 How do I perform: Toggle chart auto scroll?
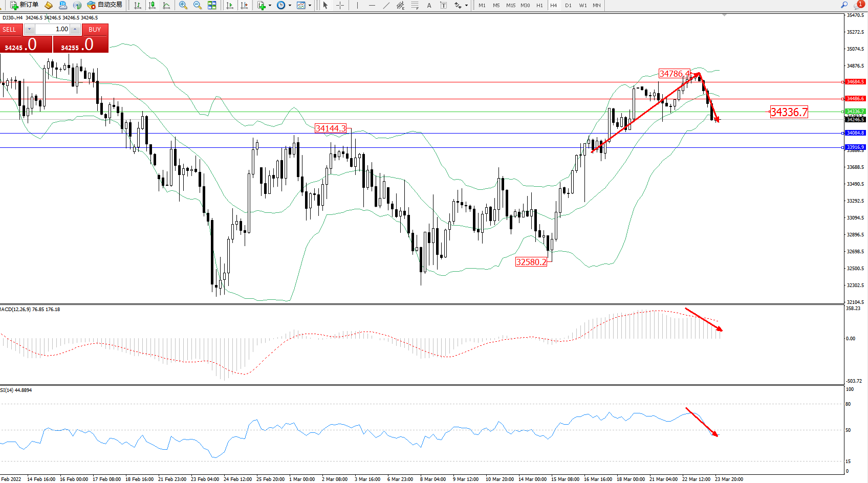[x=230, y=5]
